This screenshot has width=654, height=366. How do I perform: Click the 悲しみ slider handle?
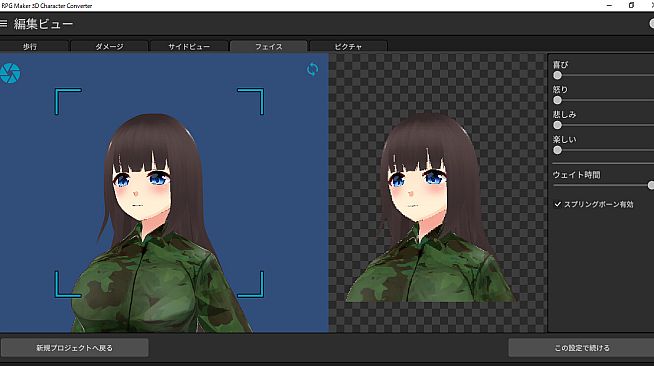(557, 125)
